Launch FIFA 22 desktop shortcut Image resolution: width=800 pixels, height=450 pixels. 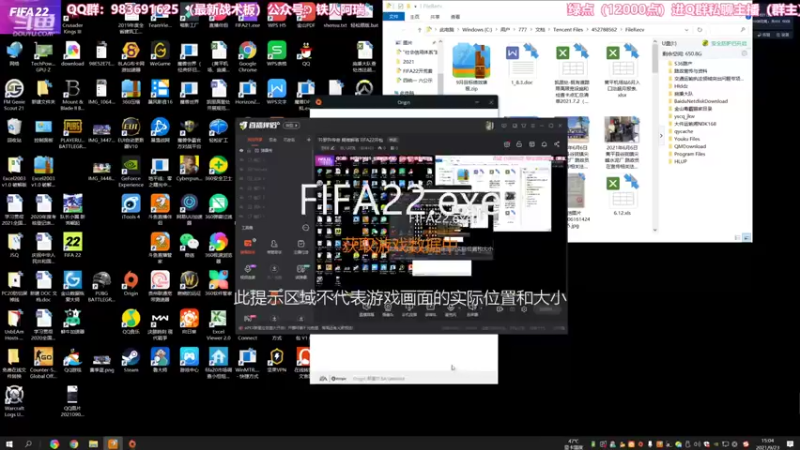coord(72,245)
